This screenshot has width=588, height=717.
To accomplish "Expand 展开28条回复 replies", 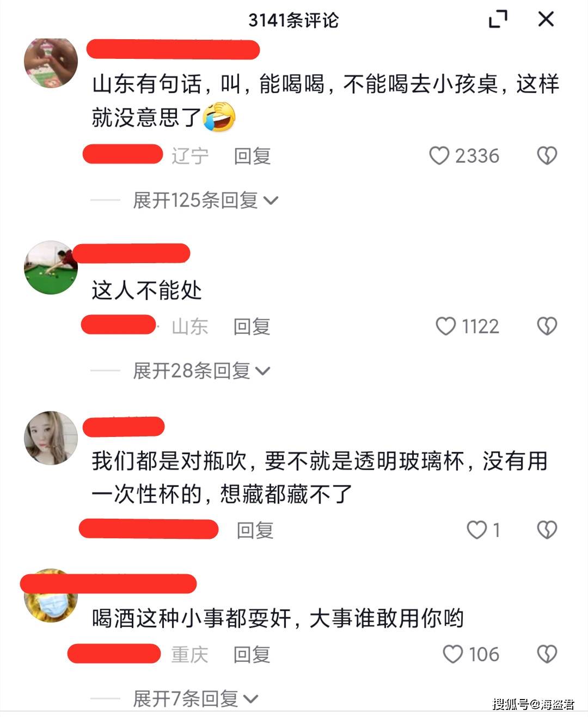I will pyautogui.click(x=201, y=371).
